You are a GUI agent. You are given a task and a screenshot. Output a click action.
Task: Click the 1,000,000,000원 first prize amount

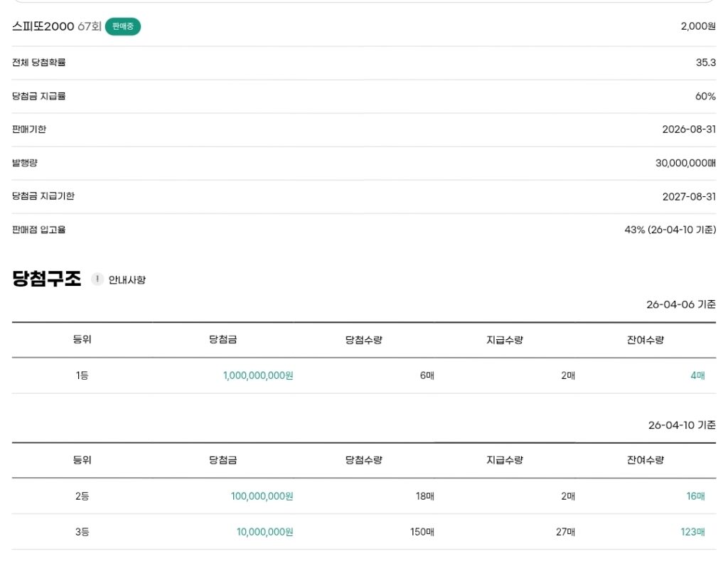click(x=257, y=375)
